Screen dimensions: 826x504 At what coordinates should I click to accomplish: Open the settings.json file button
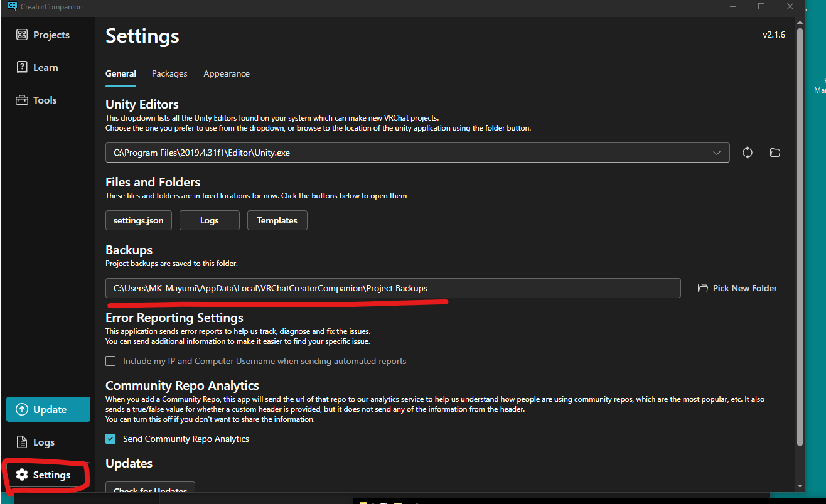[139, 220]
